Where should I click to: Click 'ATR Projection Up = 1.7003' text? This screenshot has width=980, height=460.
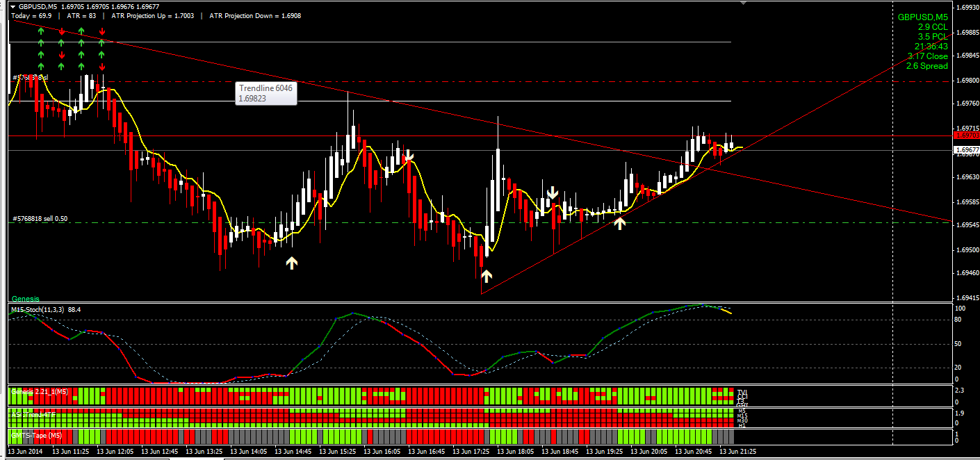point(152,15)
